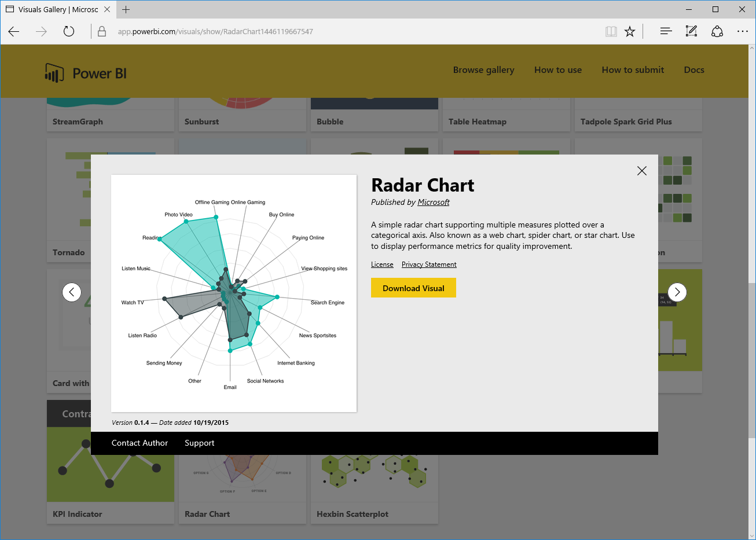Open the License link
The image size is (756, 540).
click(382, 265)
